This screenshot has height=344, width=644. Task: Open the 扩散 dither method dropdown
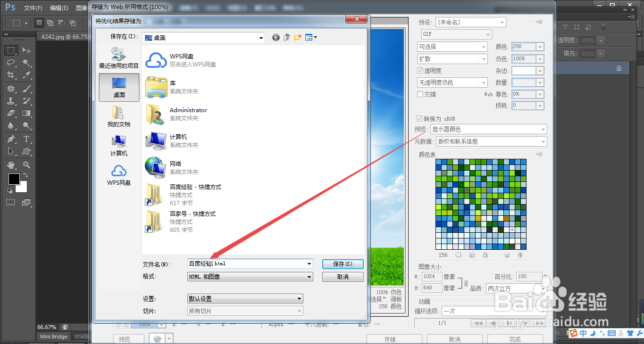452,59
